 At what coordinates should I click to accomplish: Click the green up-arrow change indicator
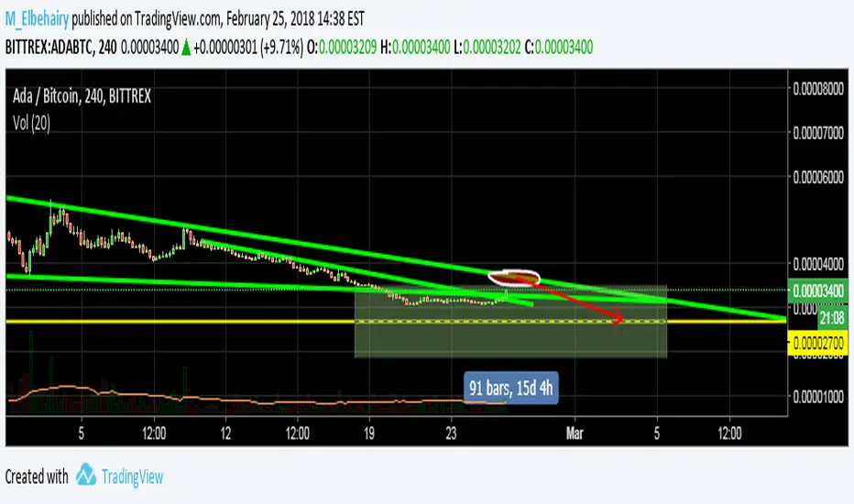pos(186,48)
